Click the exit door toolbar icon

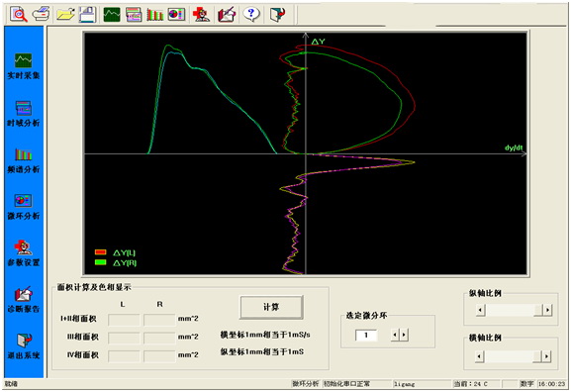pos(277,15)
